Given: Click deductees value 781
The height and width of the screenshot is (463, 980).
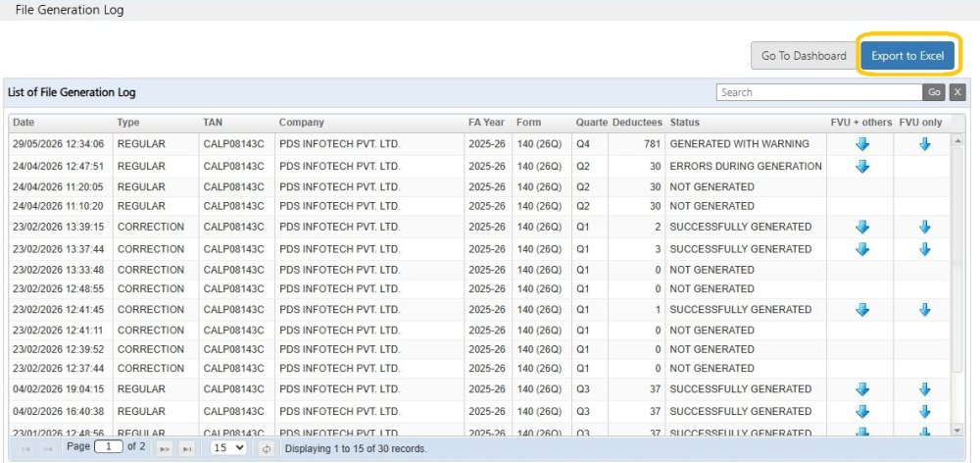Looking at the screenshot, I should [x=652, y=144].
